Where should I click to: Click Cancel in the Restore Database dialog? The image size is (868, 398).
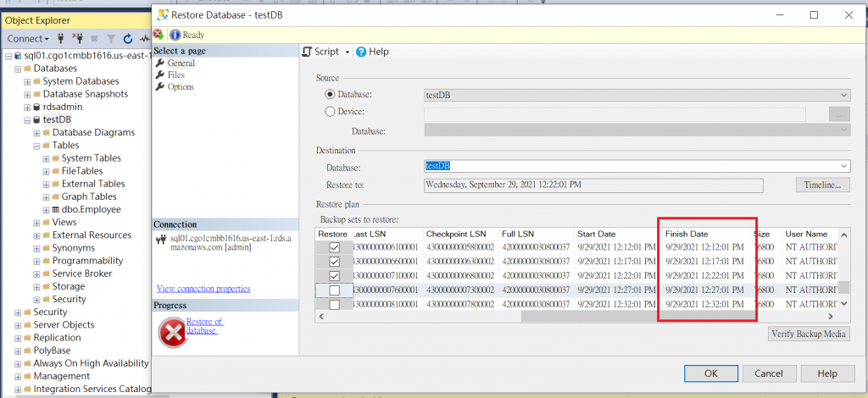[x=768, y=373]
